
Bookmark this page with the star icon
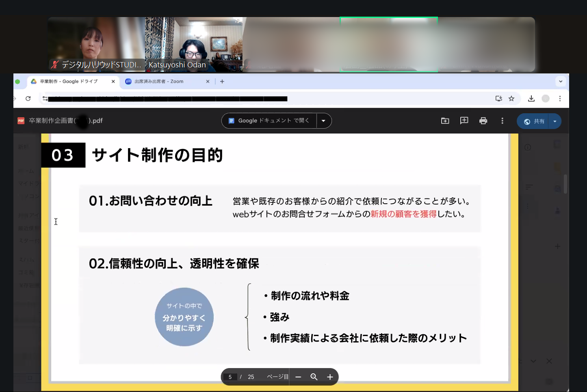click(x=511, y=99)
